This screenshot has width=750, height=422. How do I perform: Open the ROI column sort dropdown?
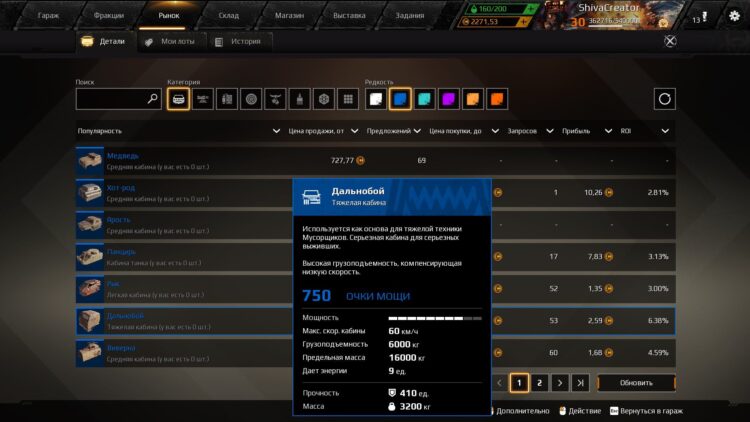click(x=664, y=131)
